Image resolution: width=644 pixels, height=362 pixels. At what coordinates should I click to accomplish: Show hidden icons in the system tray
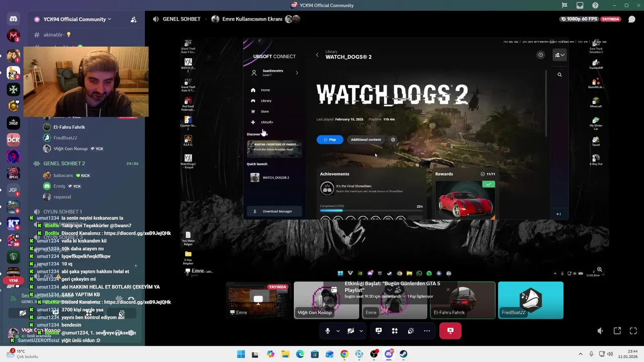[580, 354]
